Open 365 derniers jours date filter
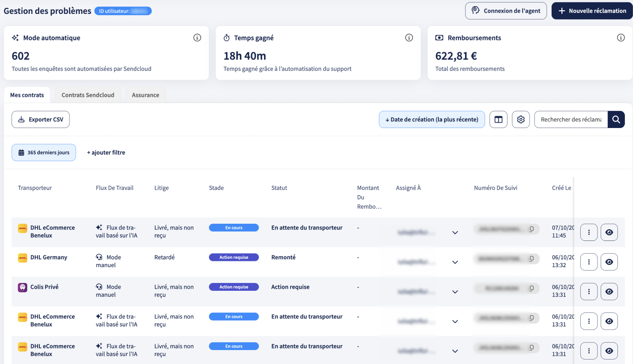Image resolution: width=633 pixels, height=364 pixels. (44, 153)
